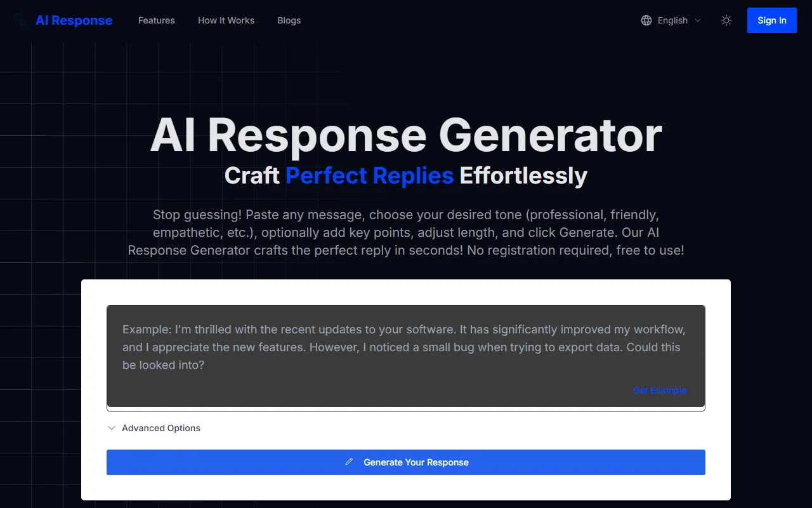Image resolution: width=812 pixels, height=508 pixels.
Task: Click the AI Response logo icon
Action: coord(21,20)
